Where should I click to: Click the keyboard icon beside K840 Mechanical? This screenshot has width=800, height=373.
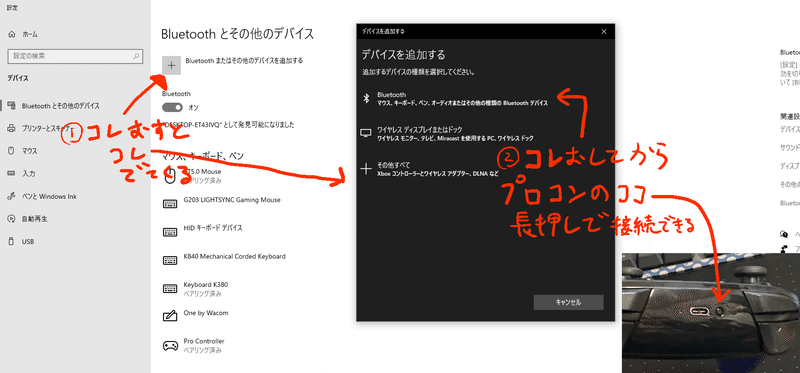[x=170, y=261]
